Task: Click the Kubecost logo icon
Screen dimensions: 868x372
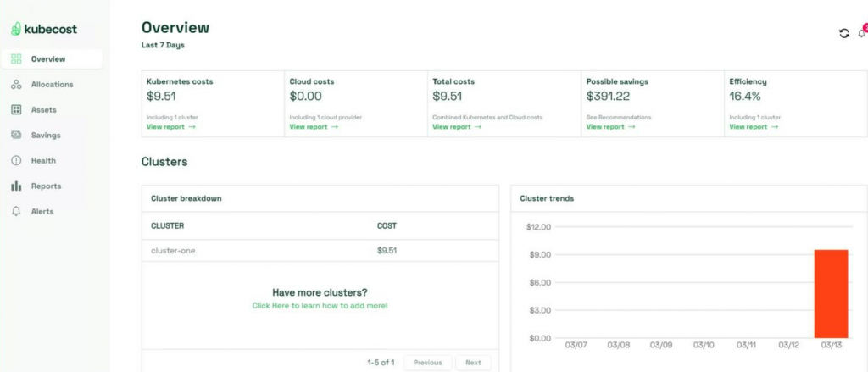Action: (16, 30)
